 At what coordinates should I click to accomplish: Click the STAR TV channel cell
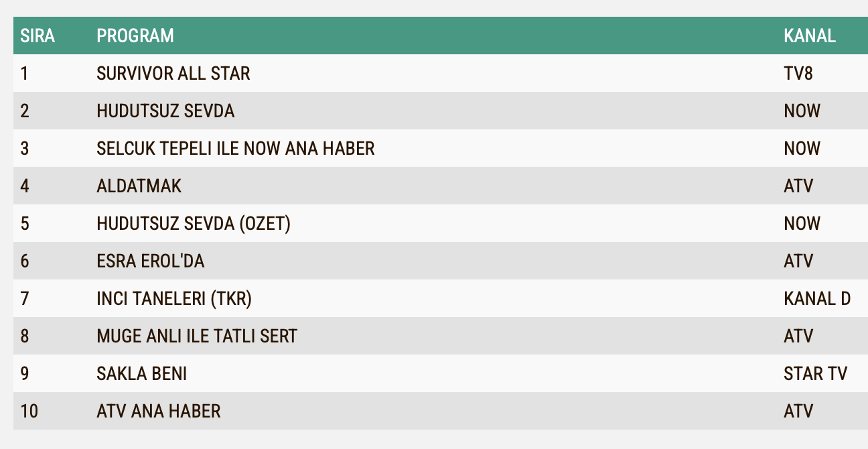point(815,373)
